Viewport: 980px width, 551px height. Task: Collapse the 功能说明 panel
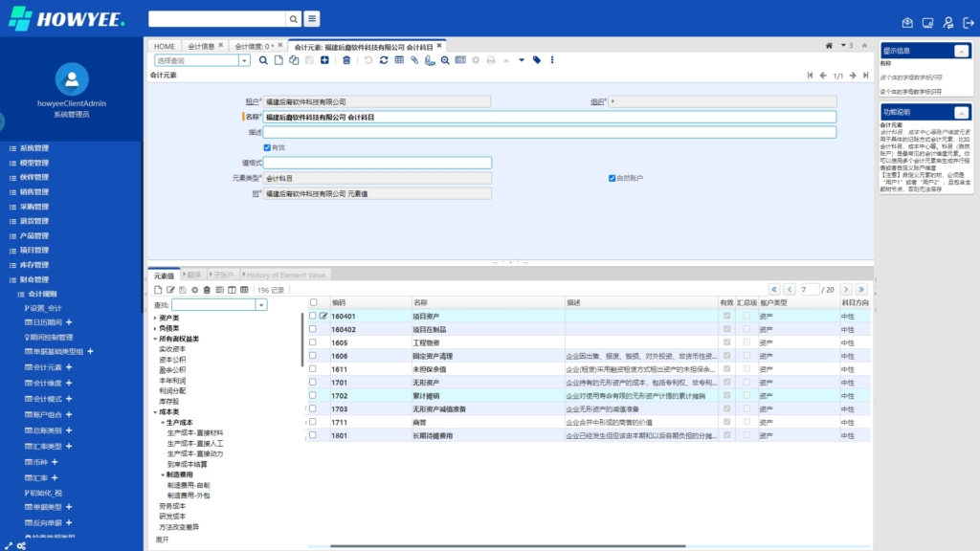tap(961, 113)
